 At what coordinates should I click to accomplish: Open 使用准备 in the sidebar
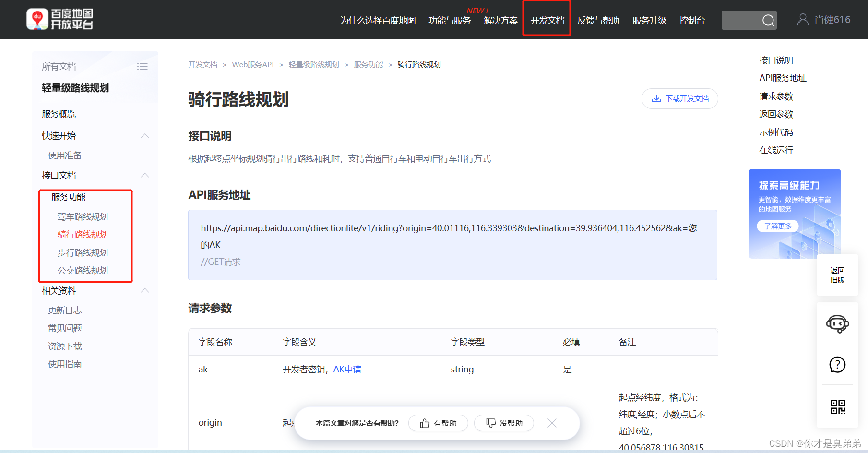click(x=65, y=155)
